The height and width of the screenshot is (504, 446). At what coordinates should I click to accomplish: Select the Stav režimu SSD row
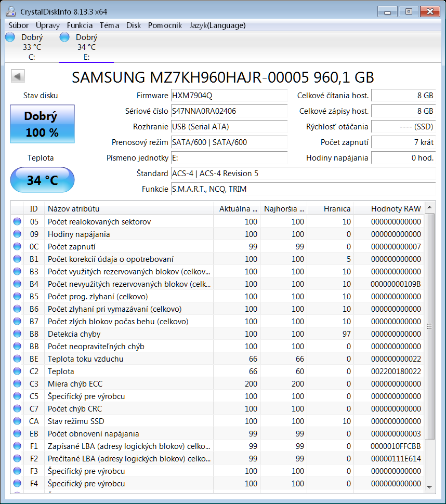[218, 421]
